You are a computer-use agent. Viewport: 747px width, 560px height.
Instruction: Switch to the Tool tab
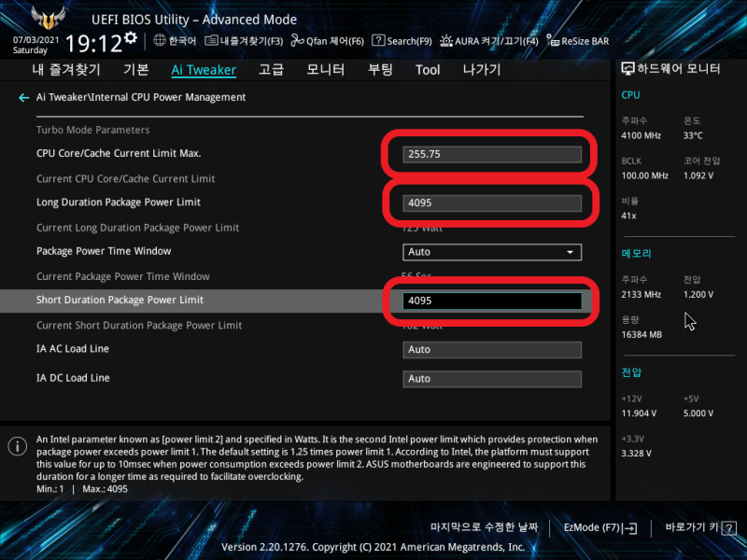pos(428,69)
